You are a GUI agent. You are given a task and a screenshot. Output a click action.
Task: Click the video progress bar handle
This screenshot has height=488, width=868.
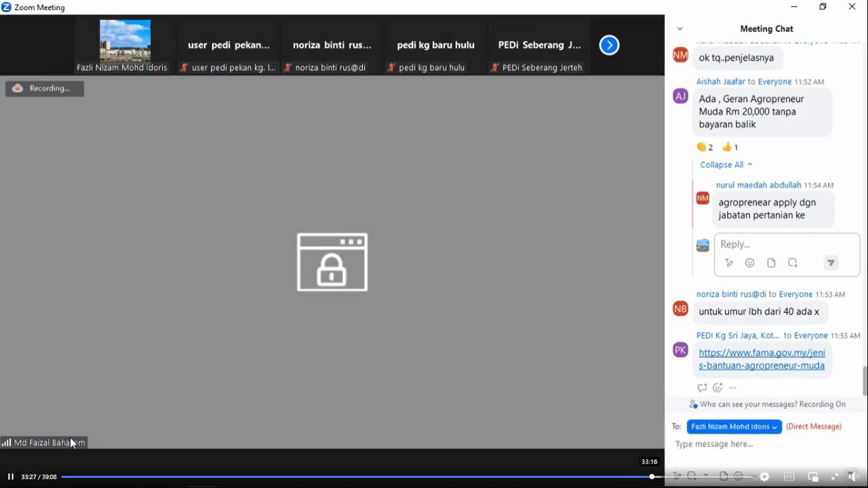click(652, 476)
